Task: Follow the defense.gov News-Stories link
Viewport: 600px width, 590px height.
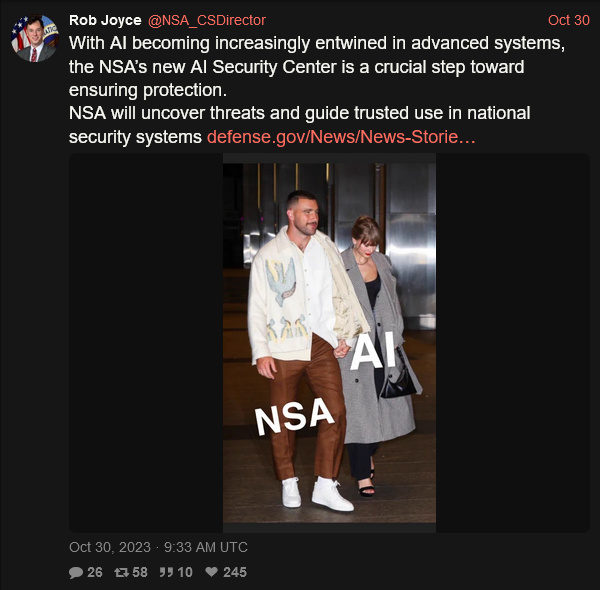Action: pos(341,137)
